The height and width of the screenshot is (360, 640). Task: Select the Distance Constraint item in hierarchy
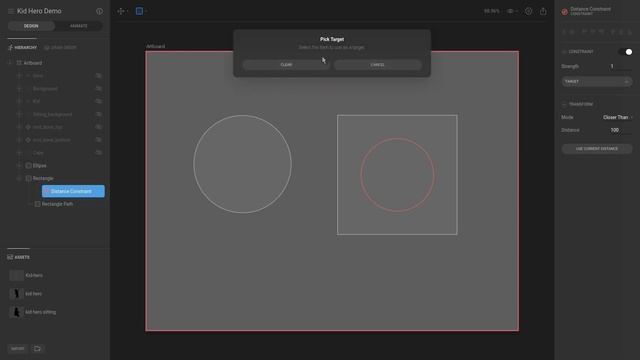(73, 191)
